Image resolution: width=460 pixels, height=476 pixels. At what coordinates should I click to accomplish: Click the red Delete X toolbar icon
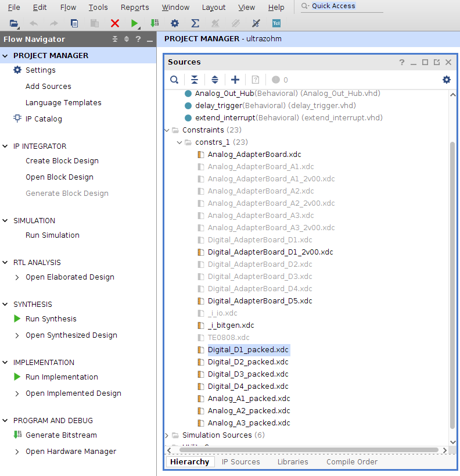coord(115,23)
